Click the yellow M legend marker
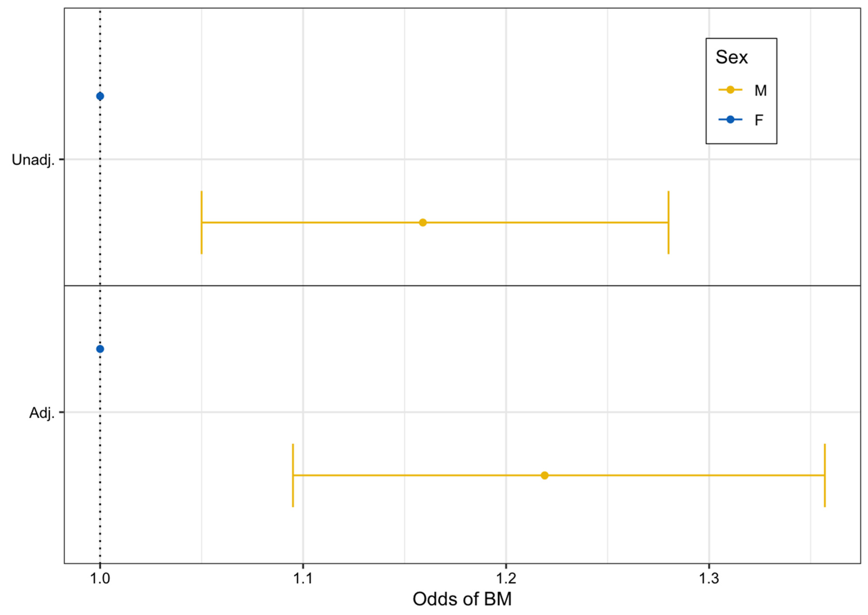Viewport: 868px width, 615px height. click(x=730, y=90)
